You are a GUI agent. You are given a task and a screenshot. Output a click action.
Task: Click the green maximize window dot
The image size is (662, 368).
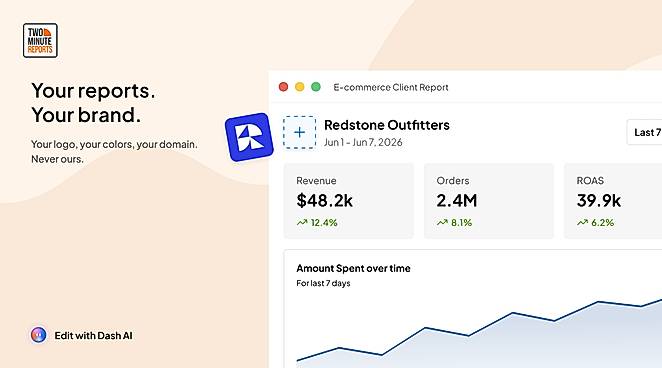(x=316, y=87)
